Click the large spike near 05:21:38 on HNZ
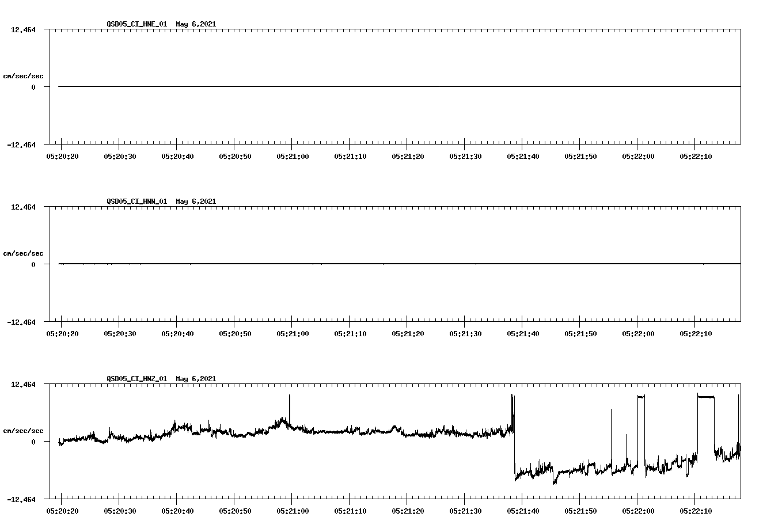782x532 pixels. (511, 403)
